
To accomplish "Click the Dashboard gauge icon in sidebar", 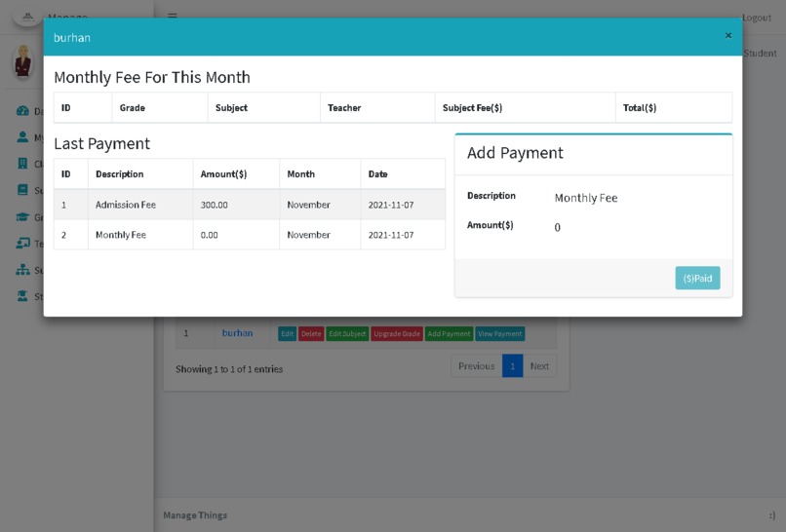I will 22,111.
